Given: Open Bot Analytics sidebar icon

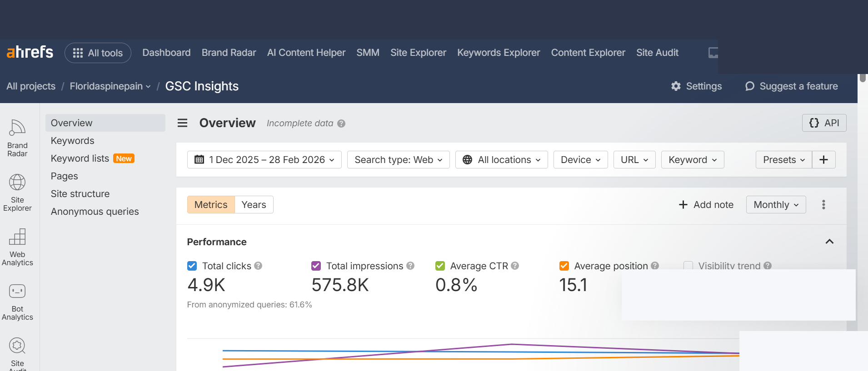Looking at the screenshot, I should click(17, 302).
